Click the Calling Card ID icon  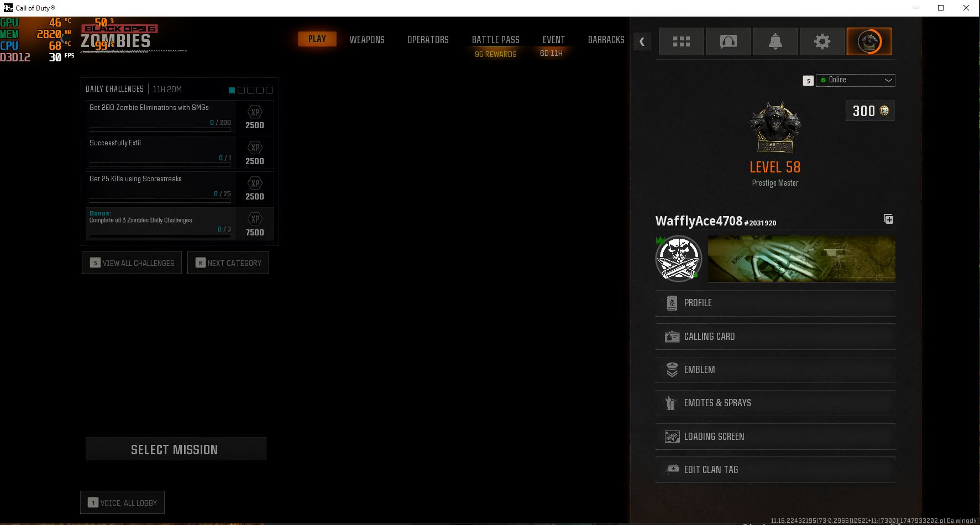click(x=672, y=337)
